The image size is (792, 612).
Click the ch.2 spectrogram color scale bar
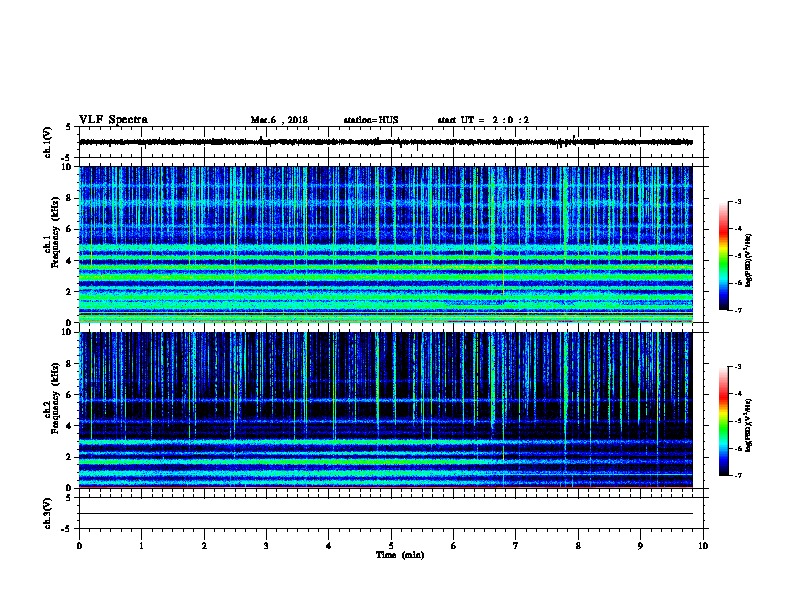pos(724,421)
